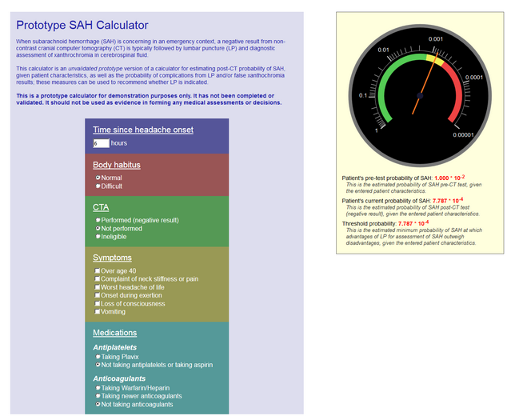Click the 0.0001 gauge label
Screen dimensions: 515x420
[474, 78]
